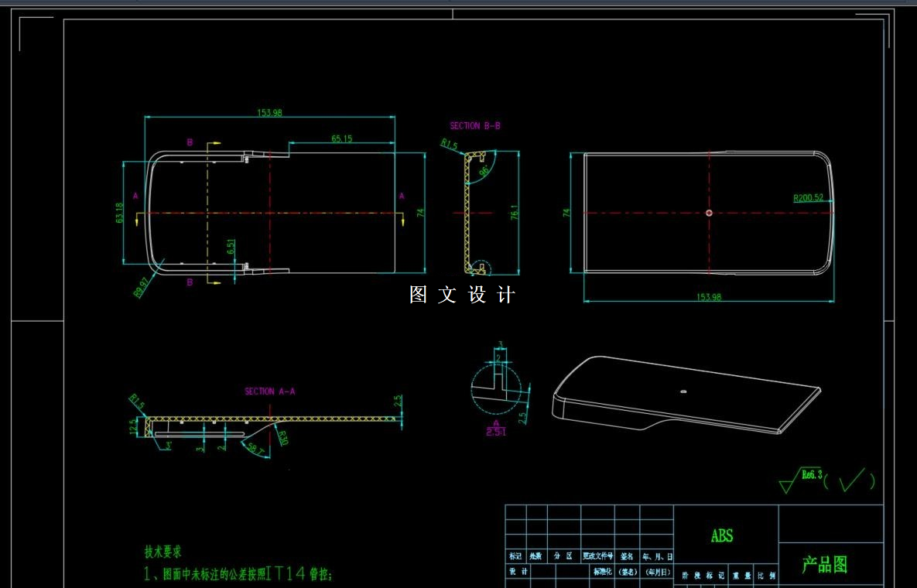Select the 产品图 title text

(825, 564)
